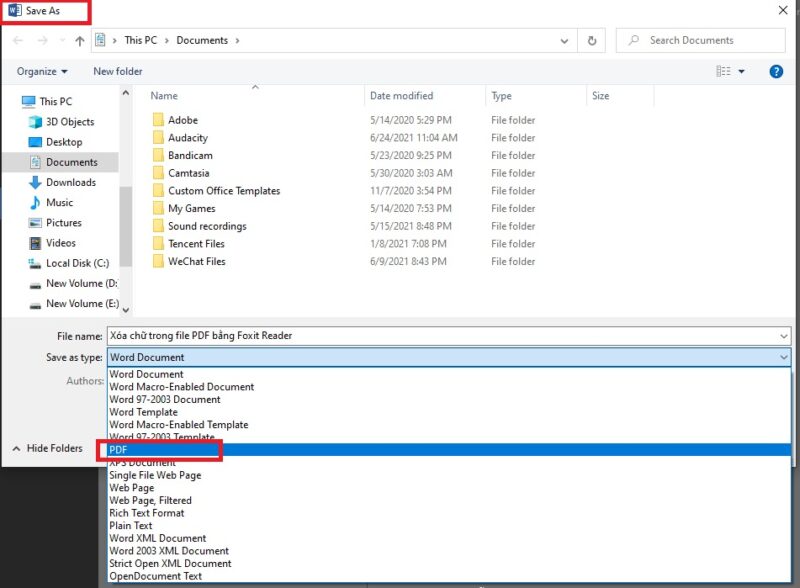Click This PC in the address breadcrumb
This screenshot has width=800, height=588.
141,40
